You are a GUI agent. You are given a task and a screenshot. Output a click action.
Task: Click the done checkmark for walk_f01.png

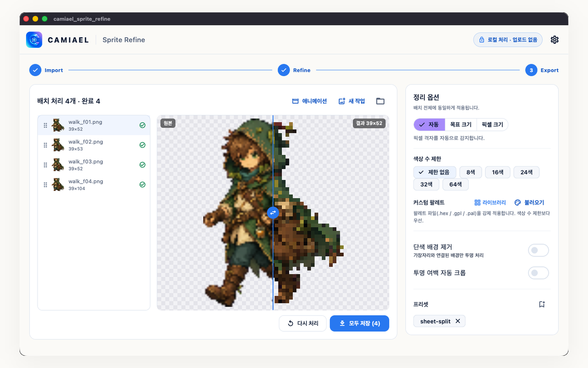pos(143,125)
